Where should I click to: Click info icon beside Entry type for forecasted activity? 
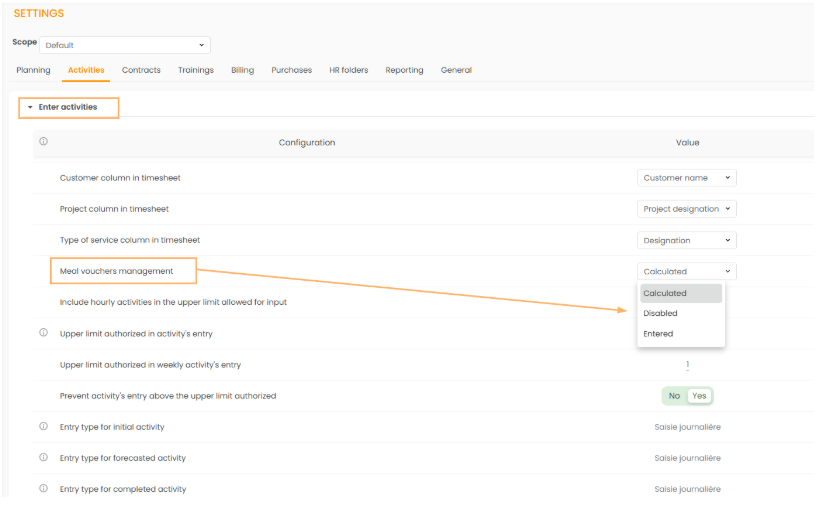43,457
